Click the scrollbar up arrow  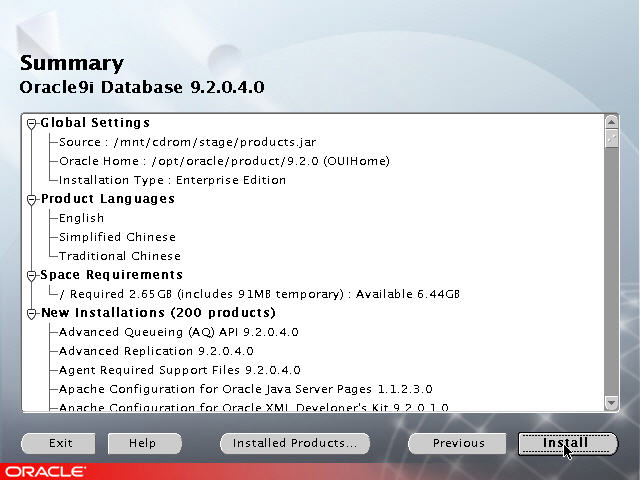pos(611,122)
